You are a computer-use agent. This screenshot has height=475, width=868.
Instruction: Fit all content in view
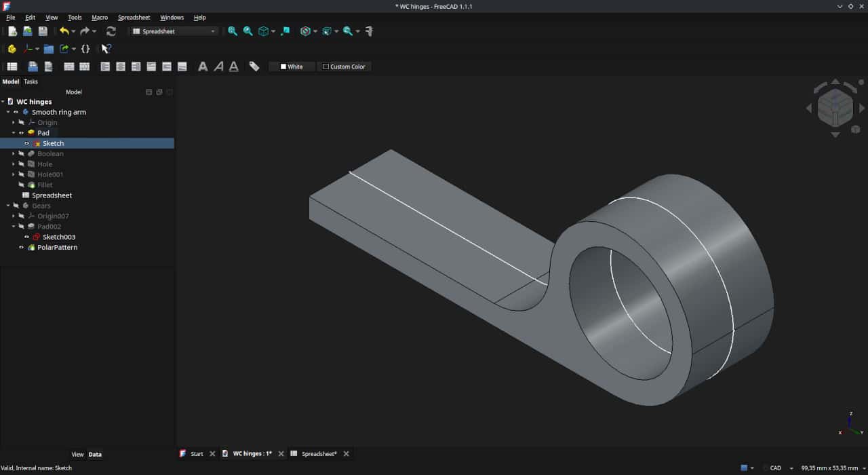pyautogui.click(x=233, y=31)
